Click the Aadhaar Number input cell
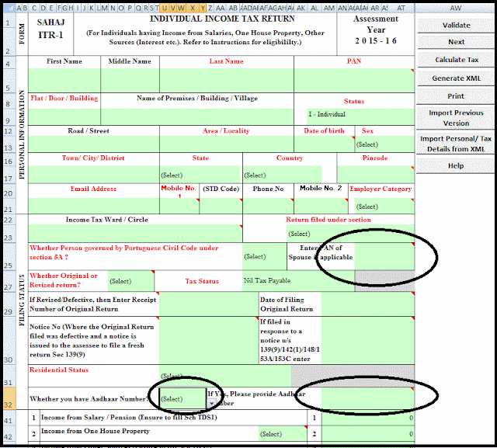This screenshot has width=497, height=448. click(x=367, y=398)
